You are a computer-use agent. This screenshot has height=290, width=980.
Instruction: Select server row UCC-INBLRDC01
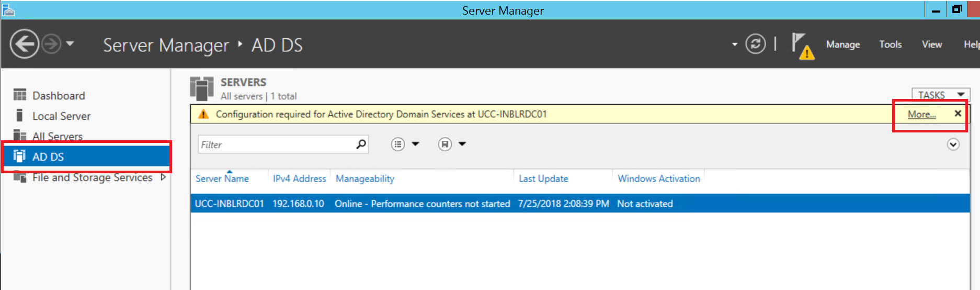580,204
